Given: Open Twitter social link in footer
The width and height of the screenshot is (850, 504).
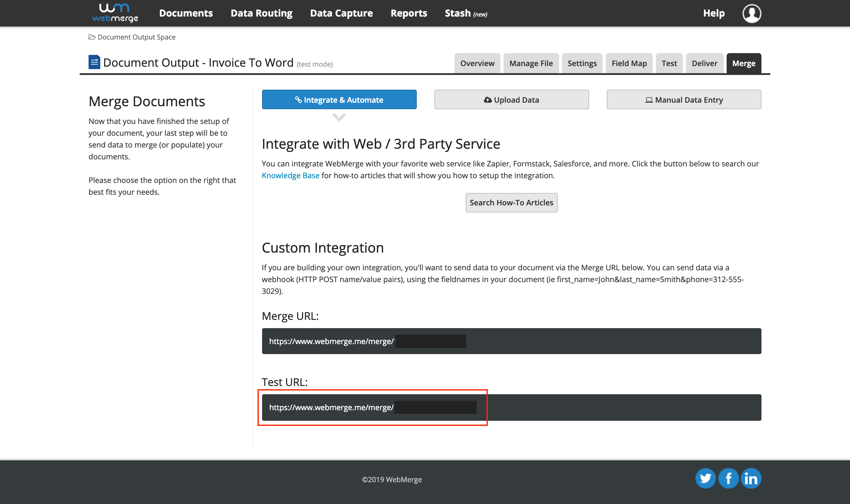Looking at the screenshot, I should pos(705,479).
